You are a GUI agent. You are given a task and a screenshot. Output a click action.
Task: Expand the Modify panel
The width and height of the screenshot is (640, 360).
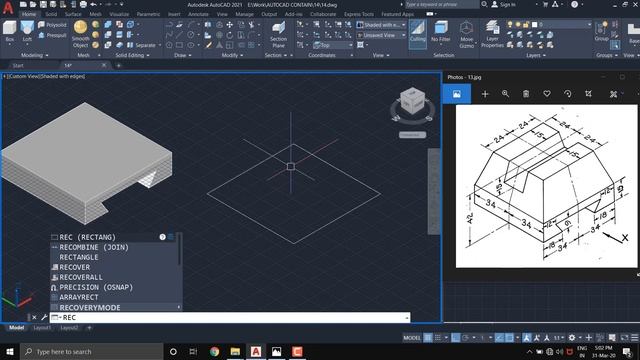click(232, 55)
